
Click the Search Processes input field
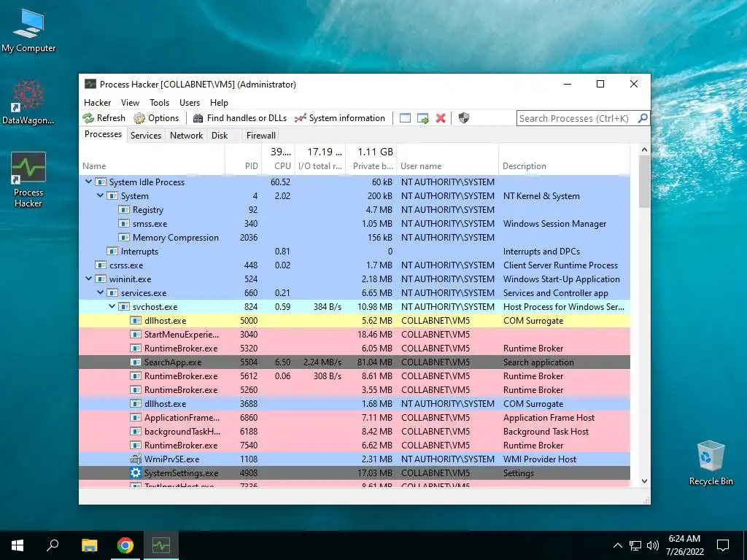pos(576,118)
